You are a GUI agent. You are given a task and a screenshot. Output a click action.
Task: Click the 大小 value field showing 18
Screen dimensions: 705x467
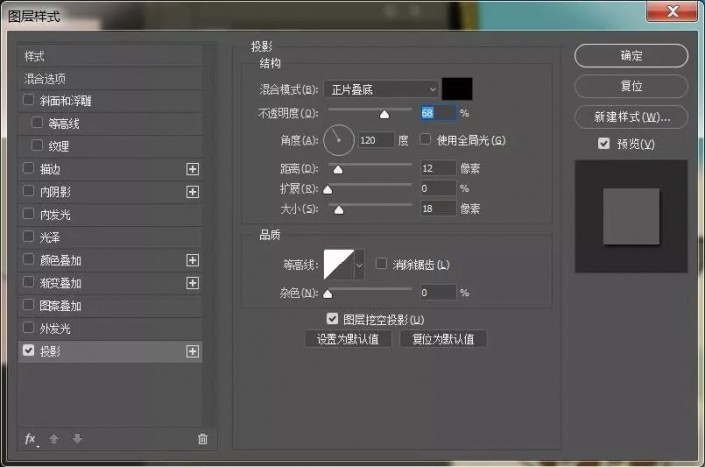pos(438,209)
